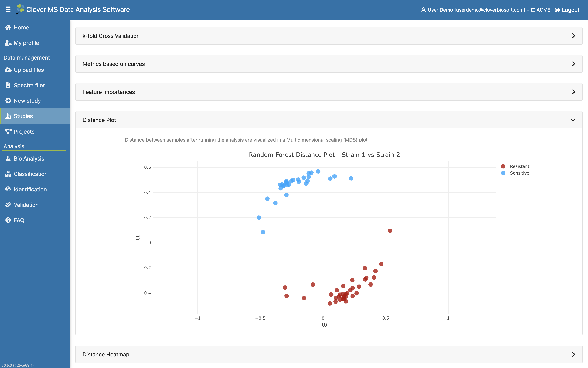Click the ACME institution icon
The height and width of the screenshot is (368, 588).
coord(533,10)
